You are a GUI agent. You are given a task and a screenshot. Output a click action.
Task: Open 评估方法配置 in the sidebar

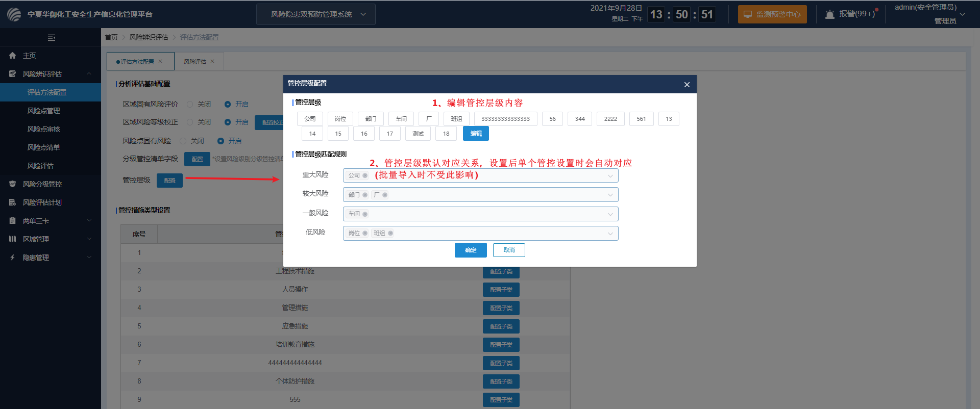click(51, 92)
